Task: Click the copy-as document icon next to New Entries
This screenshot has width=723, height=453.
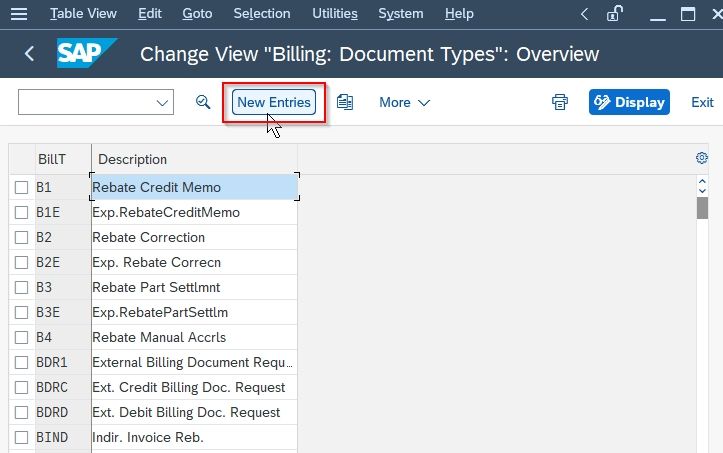Action: (x=344, y=102)
